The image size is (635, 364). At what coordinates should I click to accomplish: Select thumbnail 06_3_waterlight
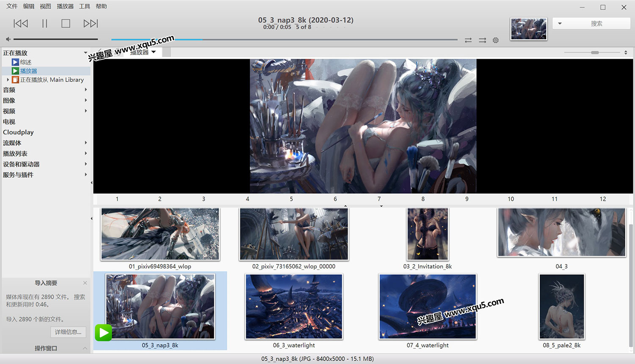pos(294,307)
